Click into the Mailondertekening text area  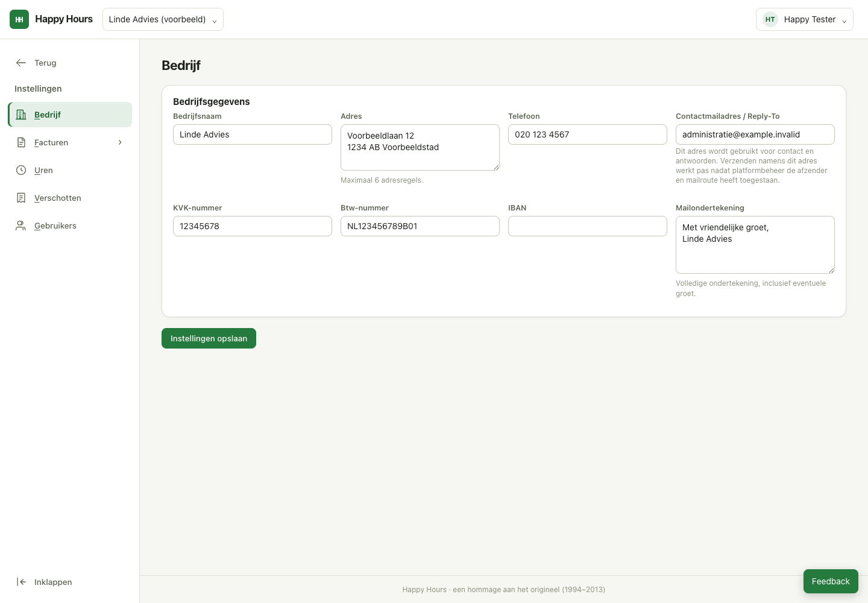[755, 245]
